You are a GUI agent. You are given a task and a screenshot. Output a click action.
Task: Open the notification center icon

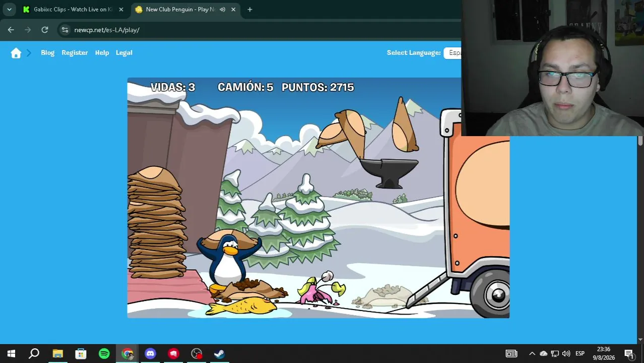click(629, 353)
